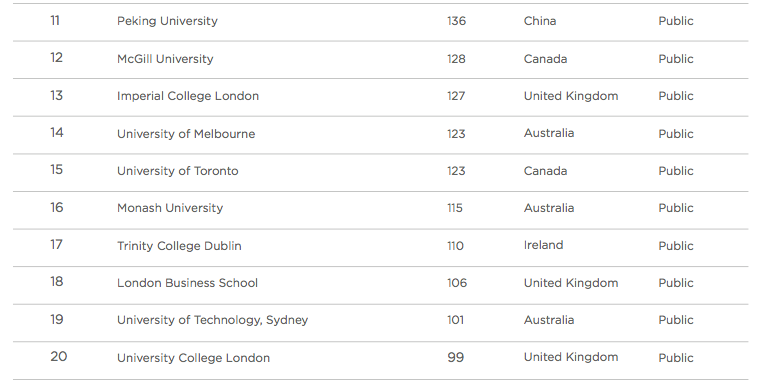Viewport: 769px width, 386px height.
Task: Click United Kingdom beside London Business School
Action: point(571,283)
